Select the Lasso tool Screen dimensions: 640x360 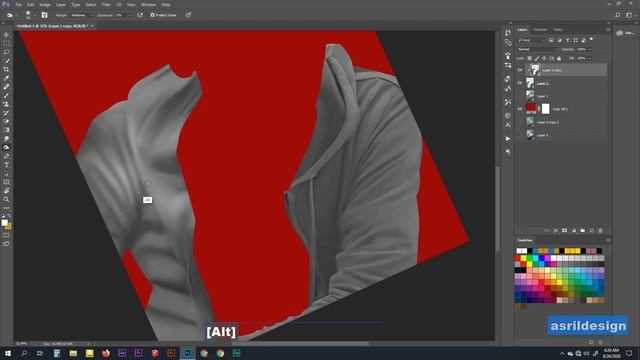pos(6,52)
